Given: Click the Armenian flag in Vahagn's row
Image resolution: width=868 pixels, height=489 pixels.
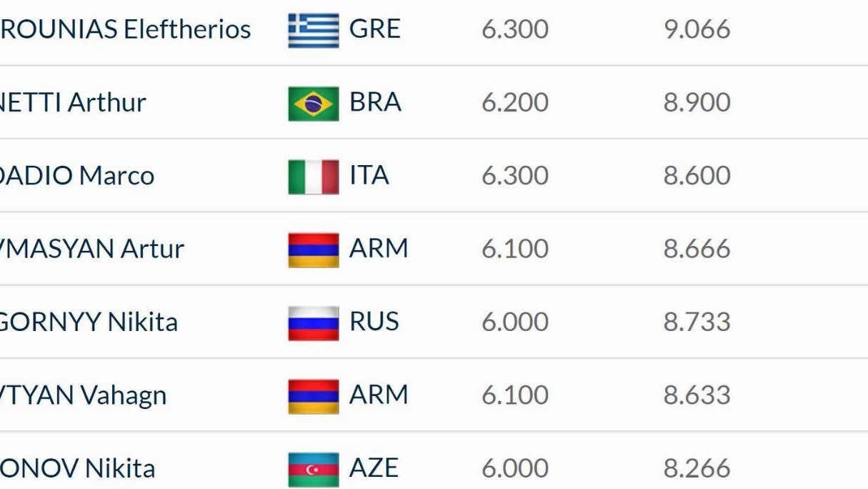Looking at the screenshot, I should point(313,396).
